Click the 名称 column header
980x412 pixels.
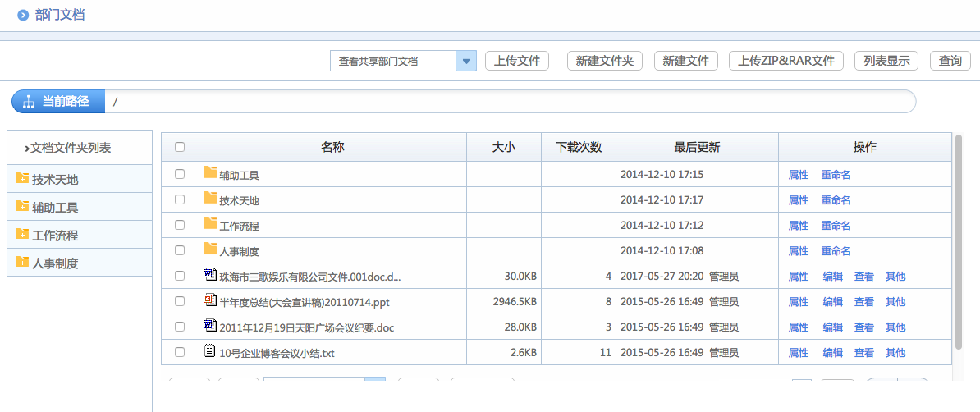pos(332,147)
